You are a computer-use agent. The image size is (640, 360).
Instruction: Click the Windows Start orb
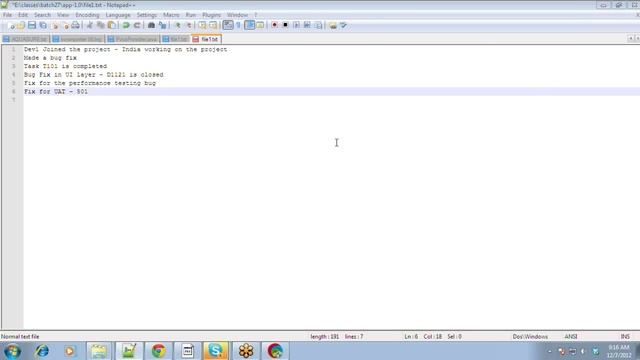pos(12,351)
